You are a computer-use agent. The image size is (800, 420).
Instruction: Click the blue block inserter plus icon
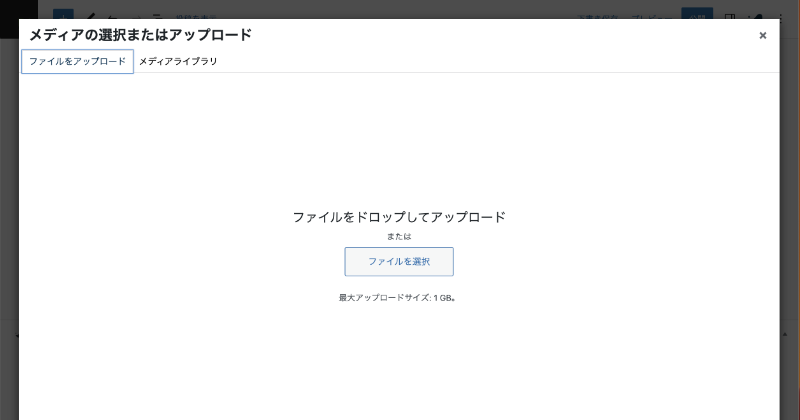[63, 15]
